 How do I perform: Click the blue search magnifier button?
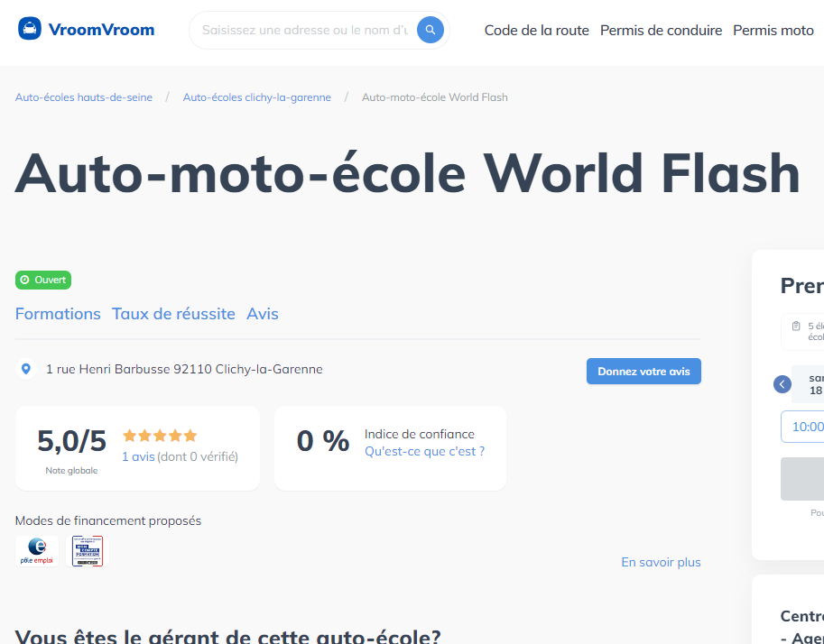tap(430, 30)
